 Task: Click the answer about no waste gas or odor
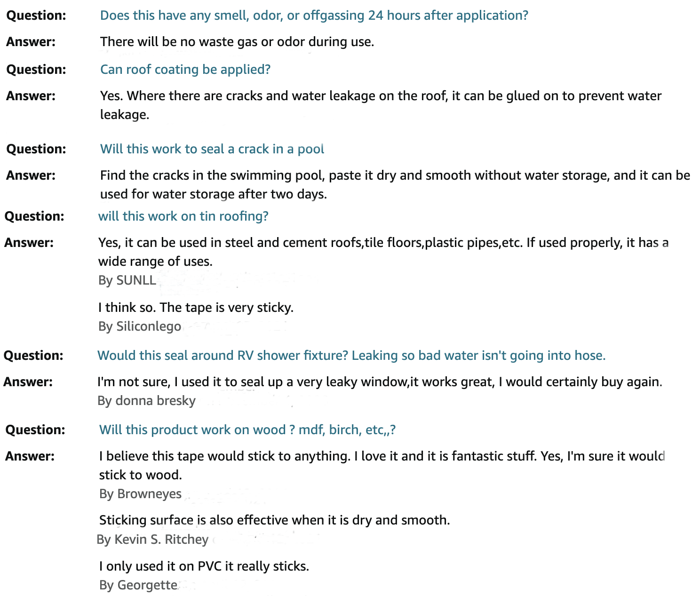237,42
